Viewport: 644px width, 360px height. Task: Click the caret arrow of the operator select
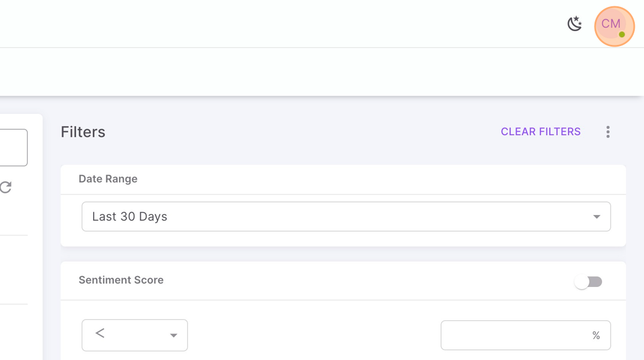[173, 335]
